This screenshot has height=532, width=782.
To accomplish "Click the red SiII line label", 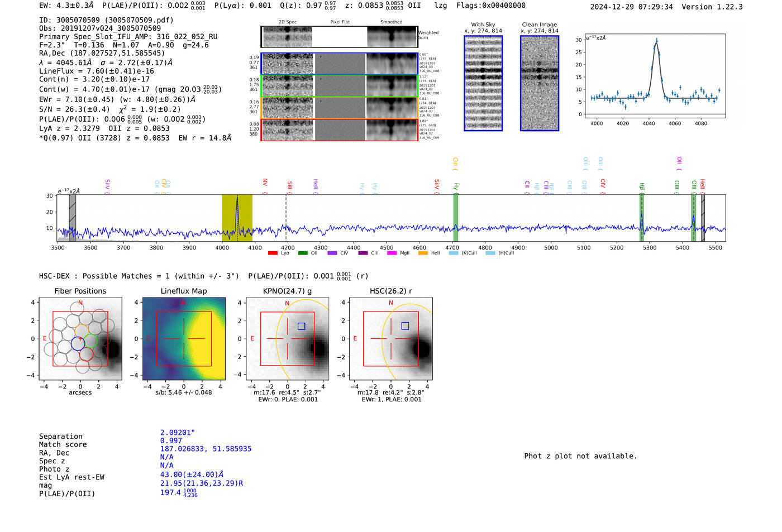I will 289,187.
